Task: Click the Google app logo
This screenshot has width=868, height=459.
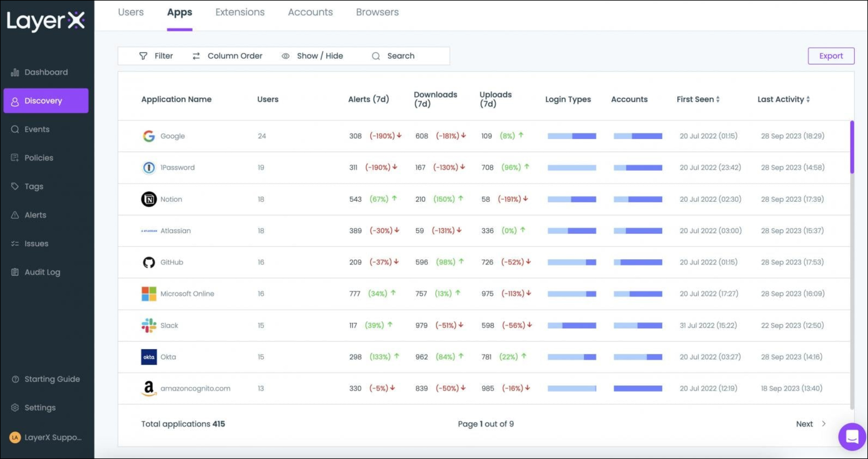Action: (x=149, y=136)
